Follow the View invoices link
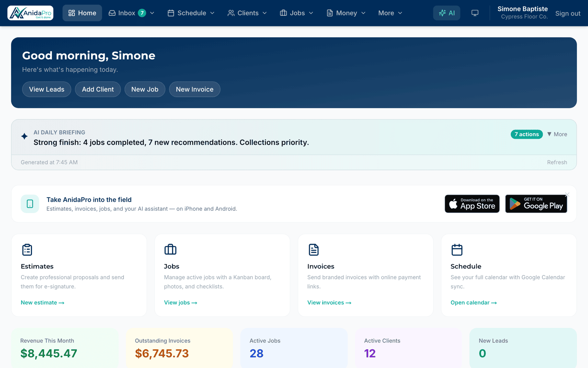The height and width of the screenshot is (368, 588). 330,302
